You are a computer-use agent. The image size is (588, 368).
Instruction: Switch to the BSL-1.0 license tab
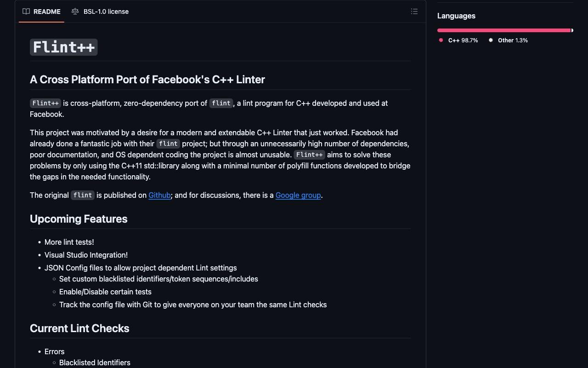click(x=100, y=11)
